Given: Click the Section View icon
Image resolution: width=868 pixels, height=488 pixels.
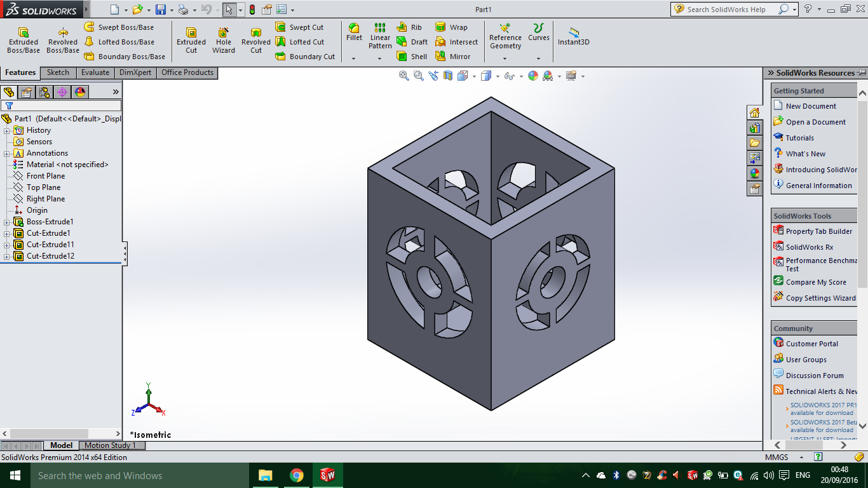Looking at the screenshot, I should click(448, 76).
